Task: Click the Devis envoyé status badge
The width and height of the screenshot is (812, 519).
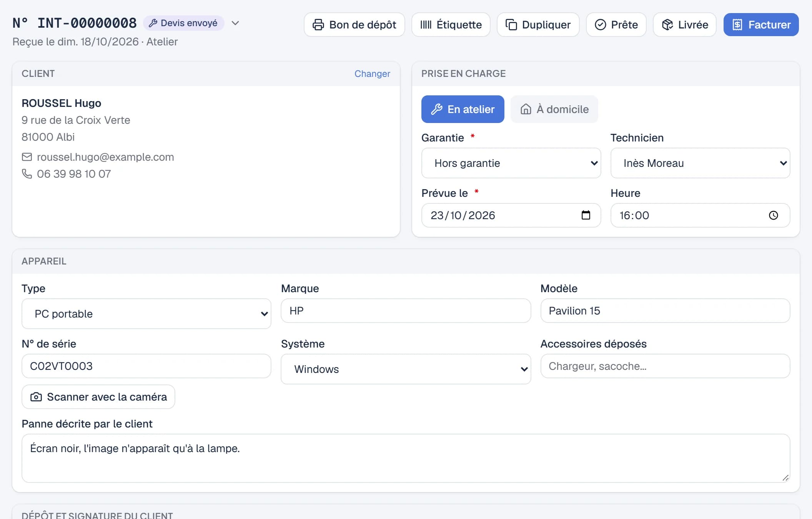Action: pyautogui.click(x=183, y=23)
